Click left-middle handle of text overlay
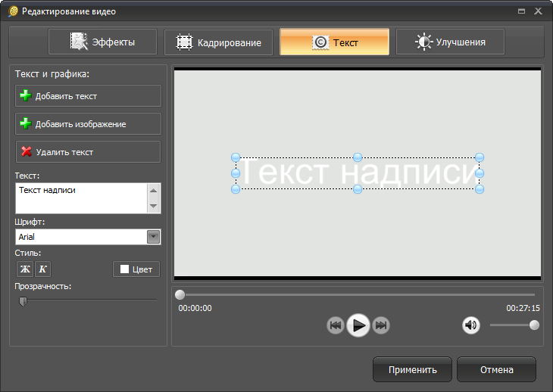Viewport: 553px width, 392px height. (x=236, y=173)
